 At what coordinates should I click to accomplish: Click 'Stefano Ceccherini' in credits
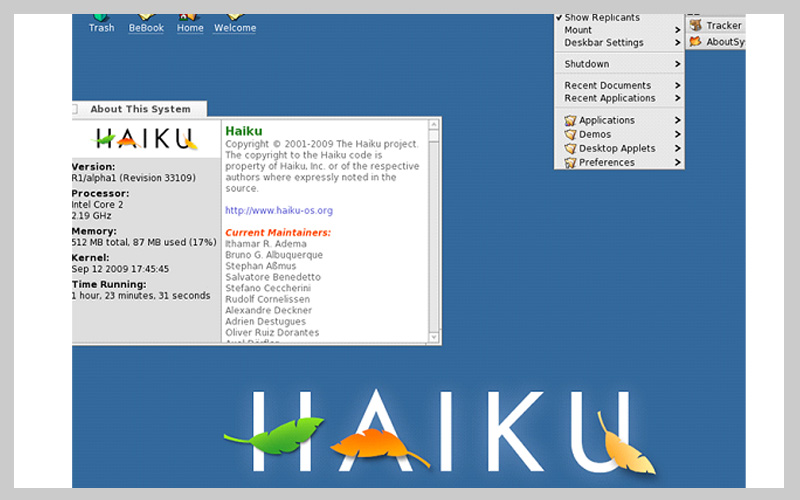click(268, 288)
